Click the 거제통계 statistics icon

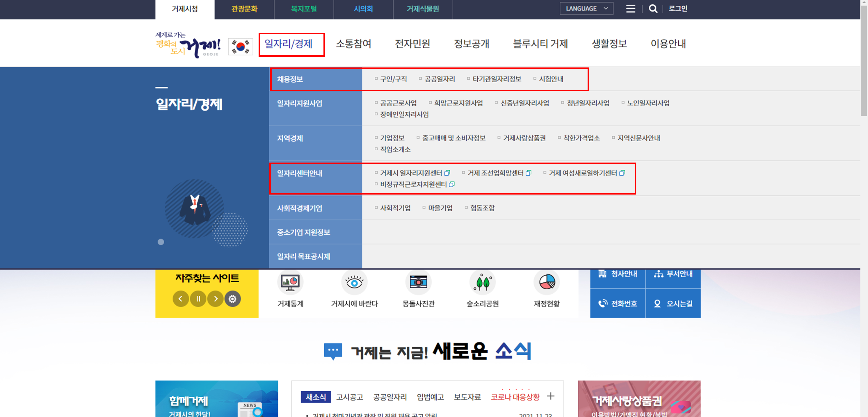pyautogui.click(x=290, y=283)
